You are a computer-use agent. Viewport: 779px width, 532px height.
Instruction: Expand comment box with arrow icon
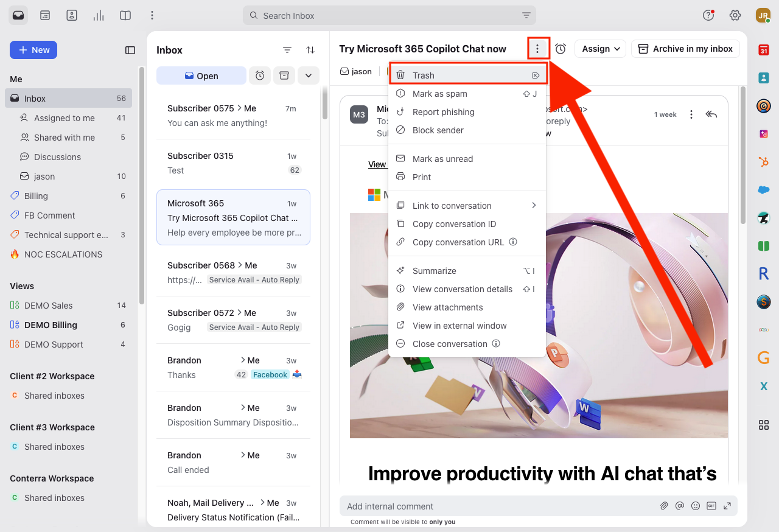(x=727, y=506)
